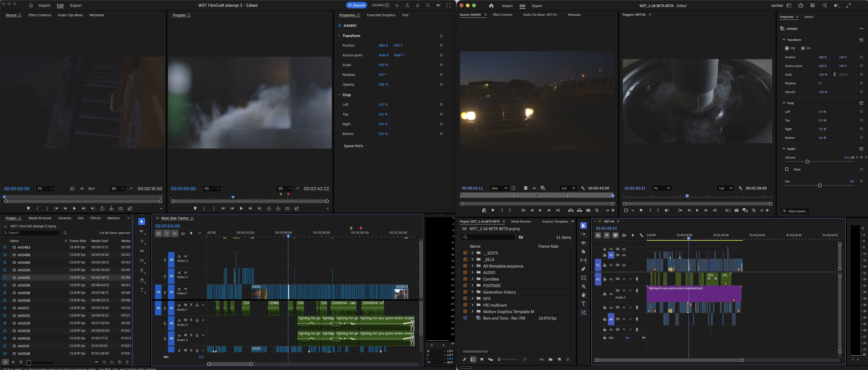868x370 pixels.
Task: Click the share icon in right window header
Action: point(801,5)
